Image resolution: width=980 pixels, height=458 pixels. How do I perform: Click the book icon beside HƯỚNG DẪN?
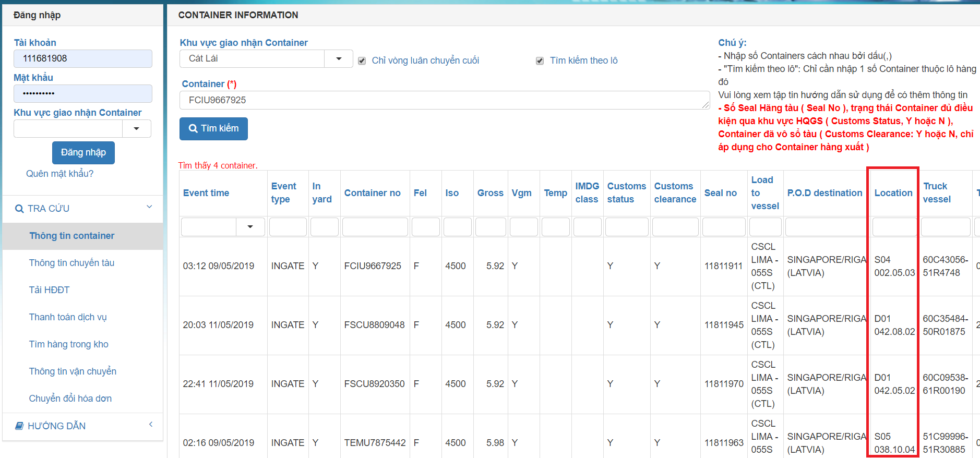tap(19, 426)
